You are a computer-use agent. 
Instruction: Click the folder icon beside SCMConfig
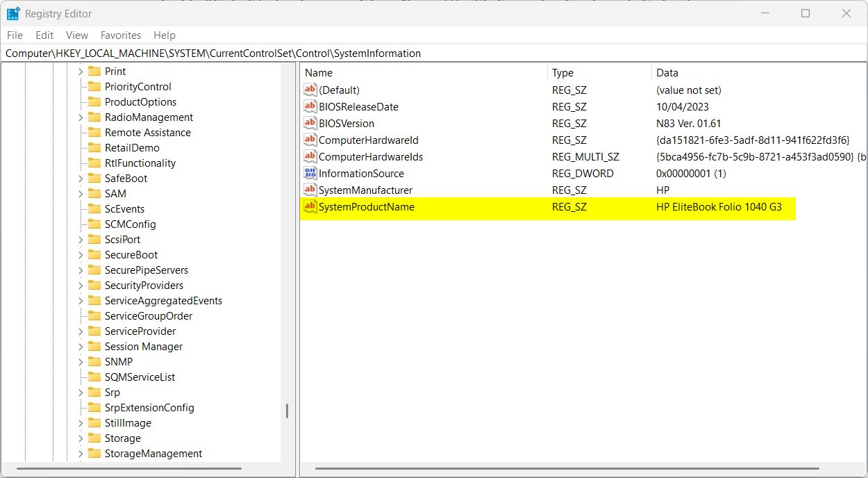click(x=96, y=224)
